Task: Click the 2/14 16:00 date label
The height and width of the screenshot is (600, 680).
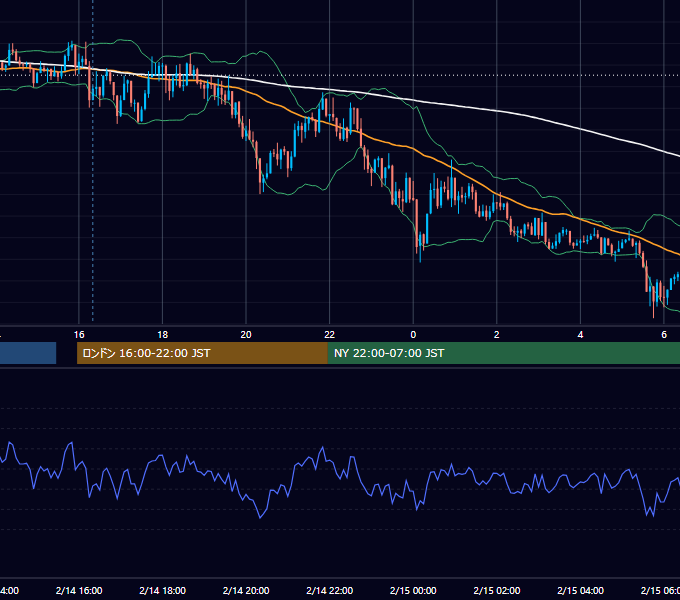Action: click(x=79, y=590)
